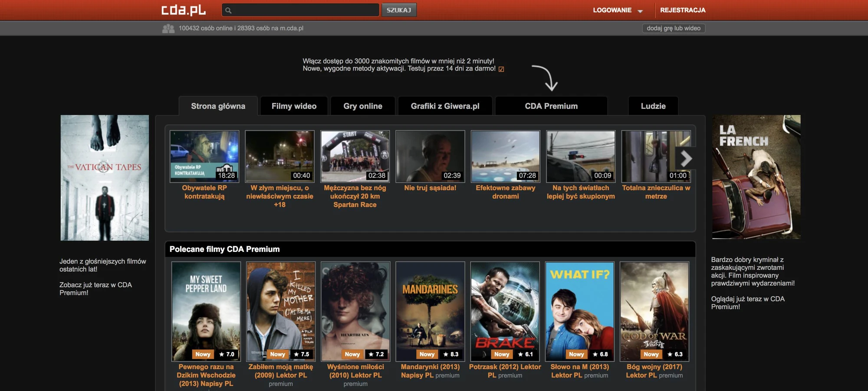The height and width of the screenshot is (391, 868).
Task: Click 'Nie truj sąsiada!' title link
Action: click(x=430, y=188)
